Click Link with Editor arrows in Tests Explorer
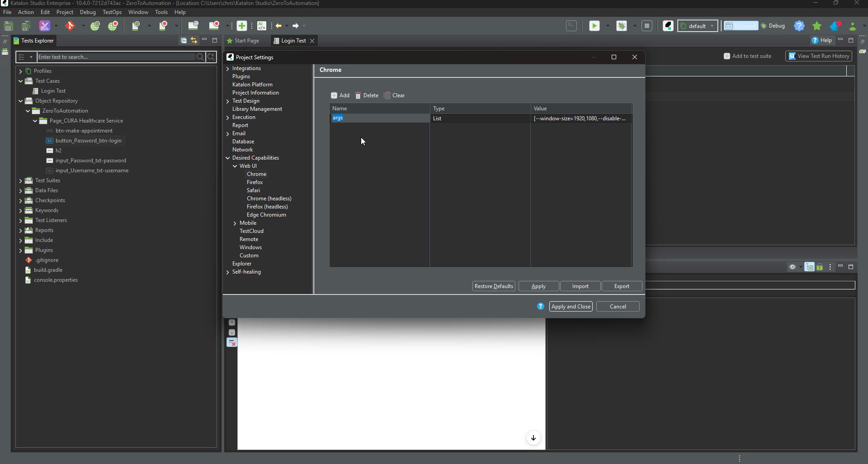The image size is (868, 464). tap(194, 40)
